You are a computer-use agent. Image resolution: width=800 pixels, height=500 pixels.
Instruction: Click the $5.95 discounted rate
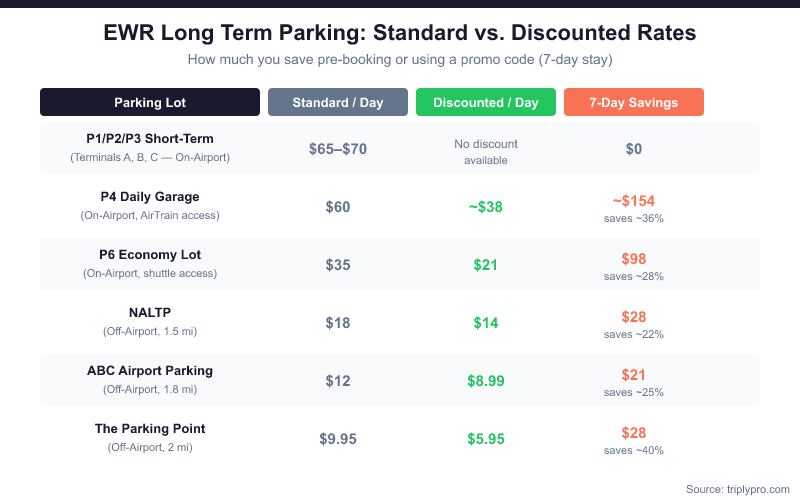tap(486, 439)
